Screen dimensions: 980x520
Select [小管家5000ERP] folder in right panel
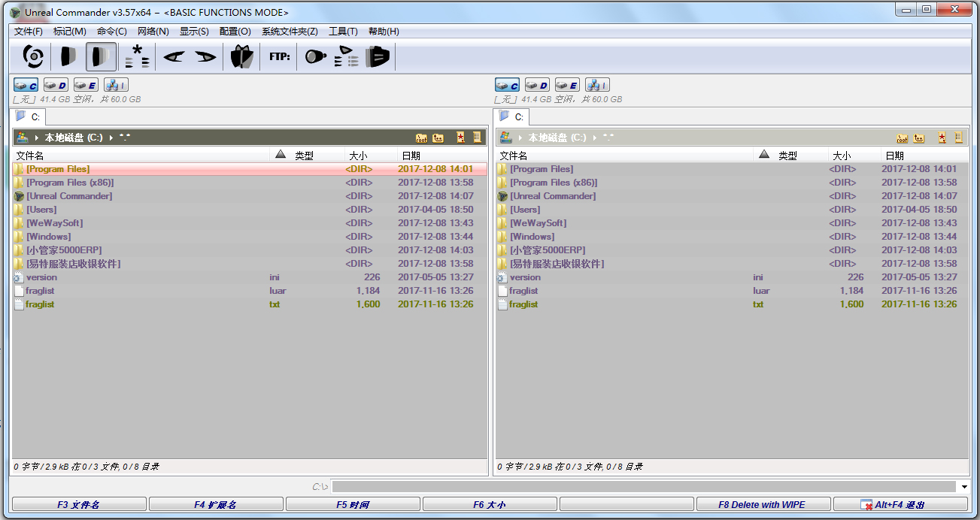coord(733,250)
